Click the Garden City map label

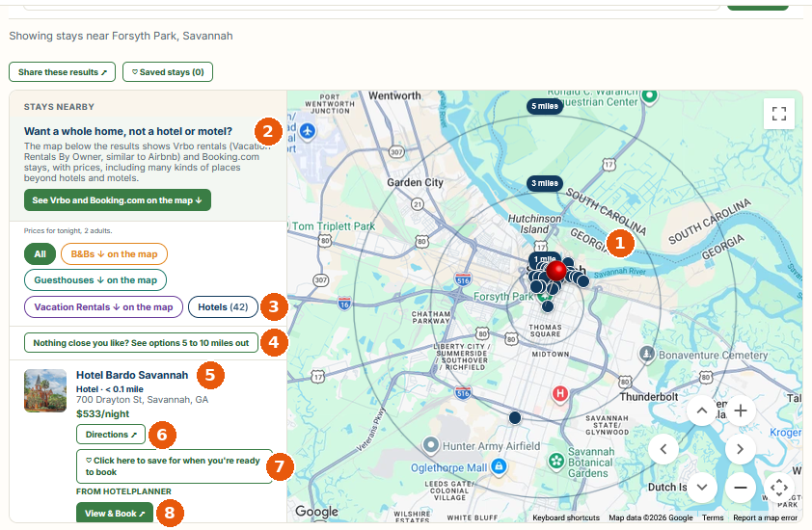tap(416, 182)
